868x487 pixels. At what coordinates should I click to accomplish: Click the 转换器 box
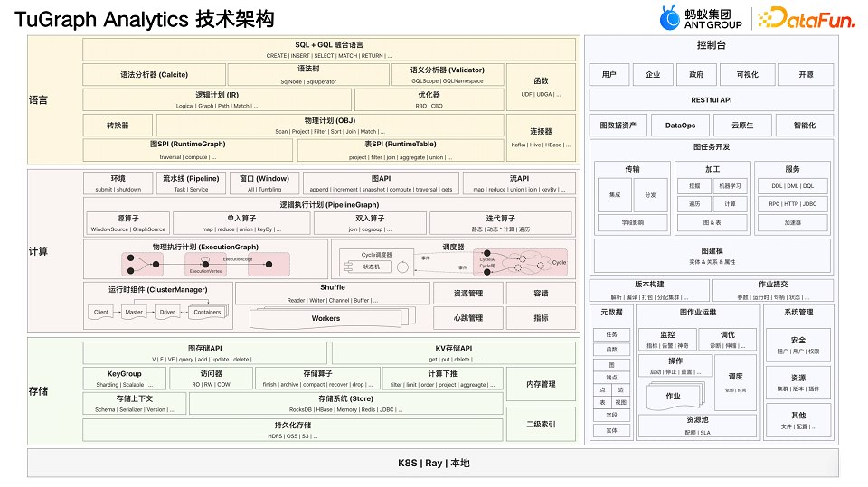click(118, 126)
